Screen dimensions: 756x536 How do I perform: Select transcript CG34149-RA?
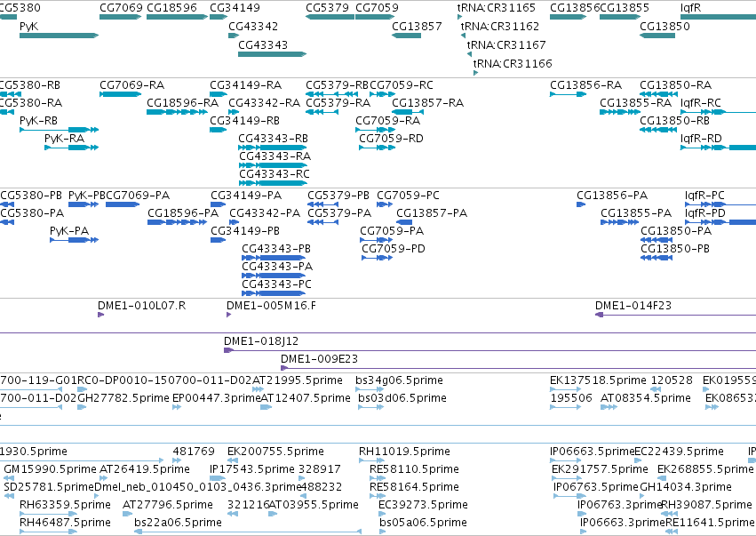pyautogui.click(x=218, y=94)
